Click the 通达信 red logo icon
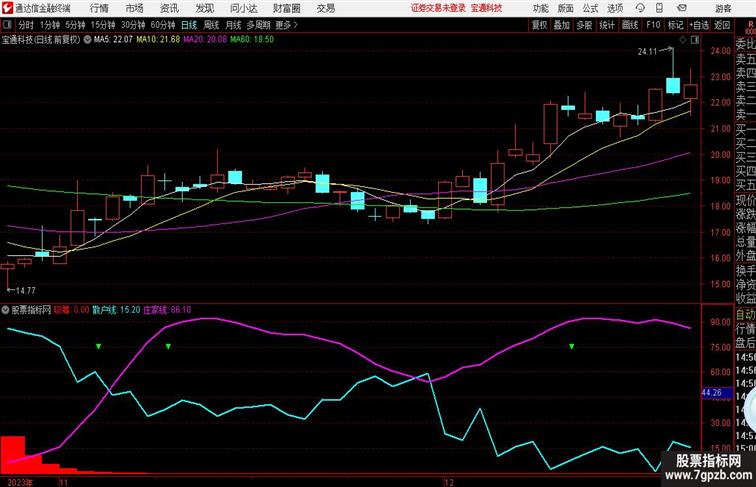This screenshot has height=487, width=756. click(x=7, y=8)
